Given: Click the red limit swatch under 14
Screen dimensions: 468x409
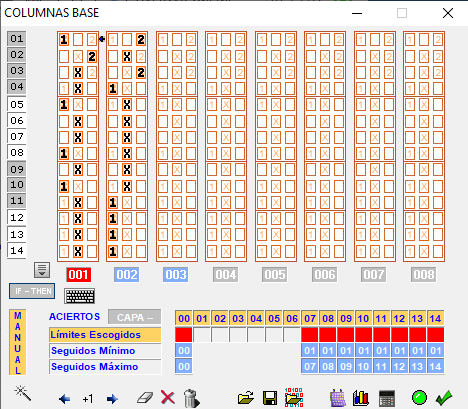Looking at the screenshot, I should click(x=436, y=335).
